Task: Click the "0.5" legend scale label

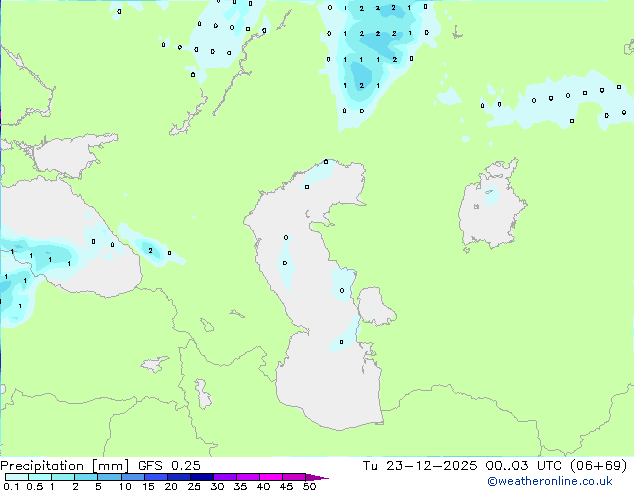Action: (x=34, y=486)
